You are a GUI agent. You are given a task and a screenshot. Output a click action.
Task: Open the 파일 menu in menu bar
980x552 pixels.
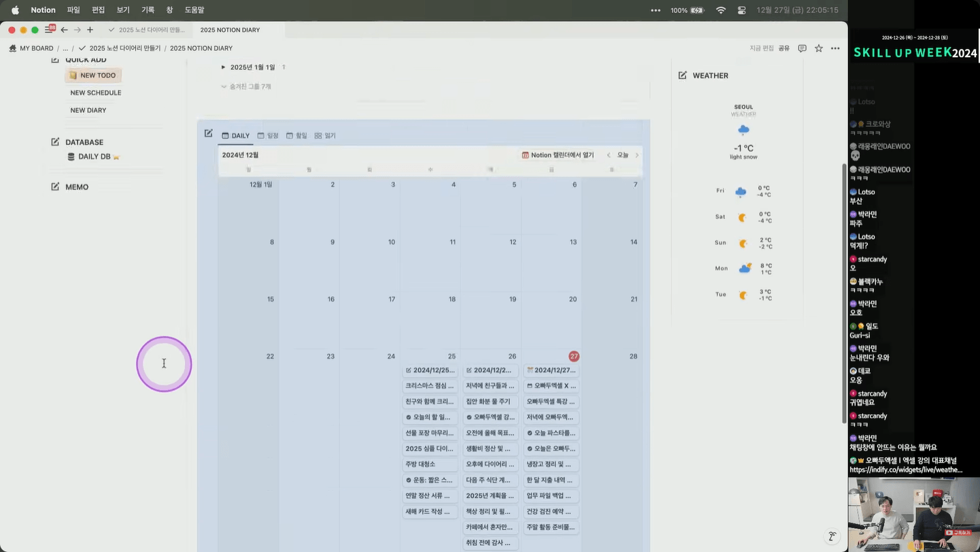[73, 10]
